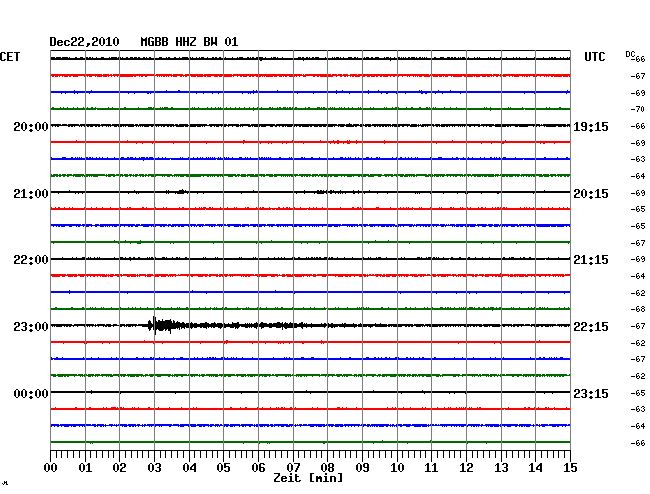
Task: Click minute tick label 15 on axis
Action: pyautogui.click(x=570, y=467)
